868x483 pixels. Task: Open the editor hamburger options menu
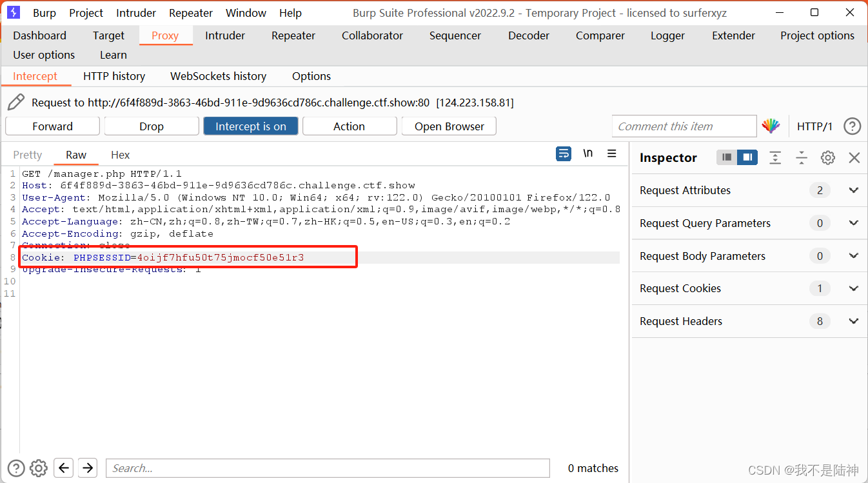click(612, 154)
